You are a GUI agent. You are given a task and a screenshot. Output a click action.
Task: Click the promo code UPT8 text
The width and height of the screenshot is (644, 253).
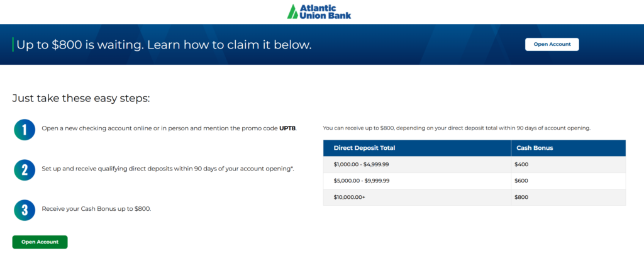[287, 128]
